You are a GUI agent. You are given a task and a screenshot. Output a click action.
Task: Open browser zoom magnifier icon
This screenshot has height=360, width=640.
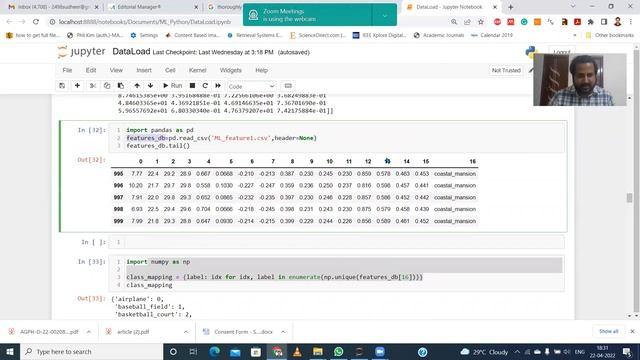454,22
